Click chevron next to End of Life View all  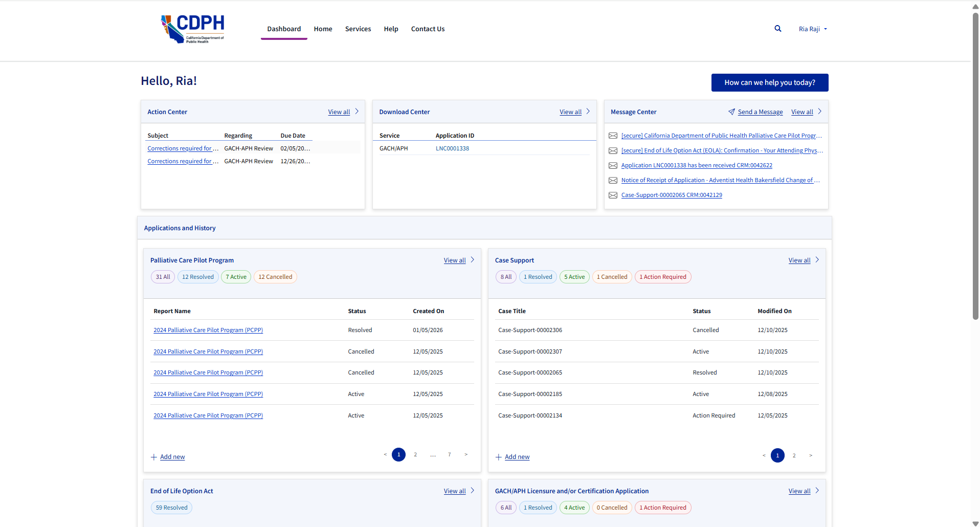click(x=473, y=490)
